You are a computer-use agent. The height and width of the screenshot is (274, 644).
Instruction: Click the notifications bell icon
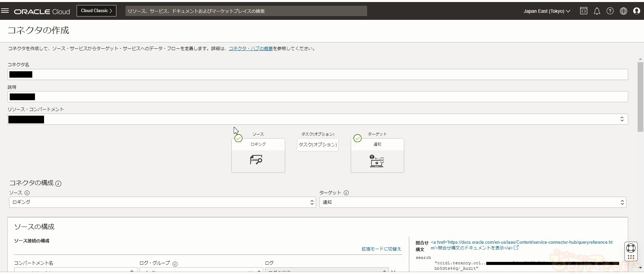click(x=597, y=11)
